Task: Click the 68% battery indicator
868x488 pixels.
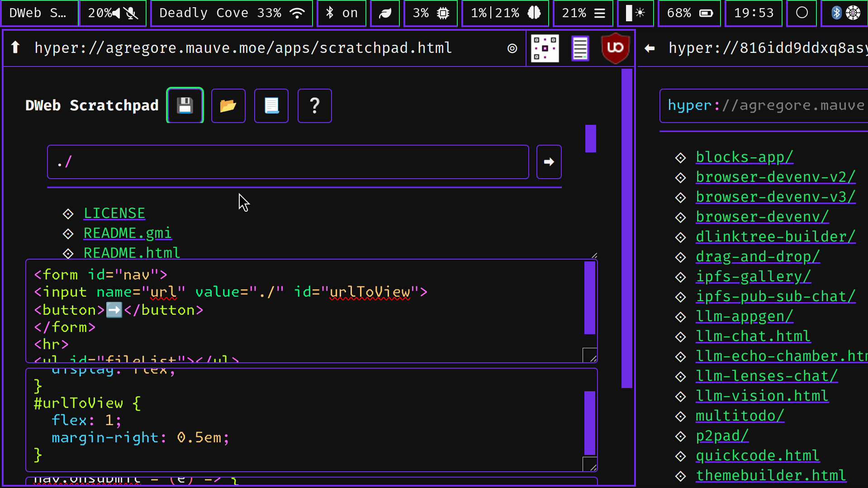Action: (689, 13)
